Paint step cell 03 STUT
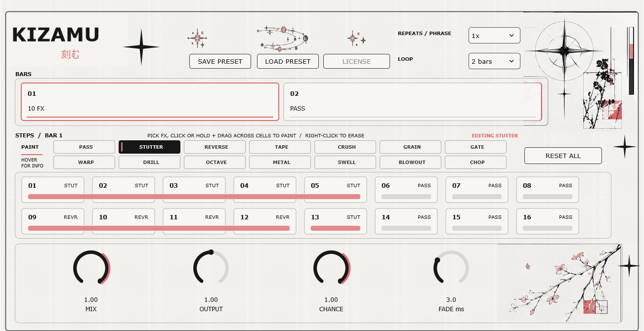Image resolution: width=644 pixels, height=331 pixels. [x=194, y=190]
